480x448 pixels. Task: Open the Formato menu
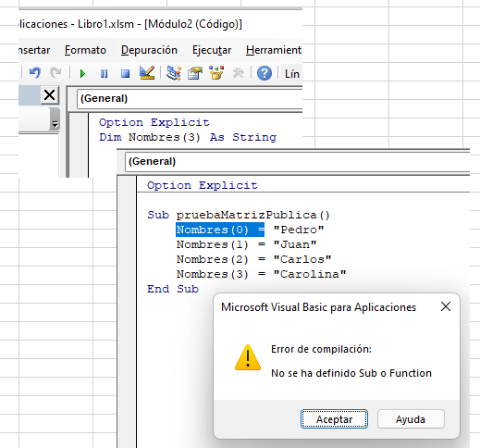85,50
